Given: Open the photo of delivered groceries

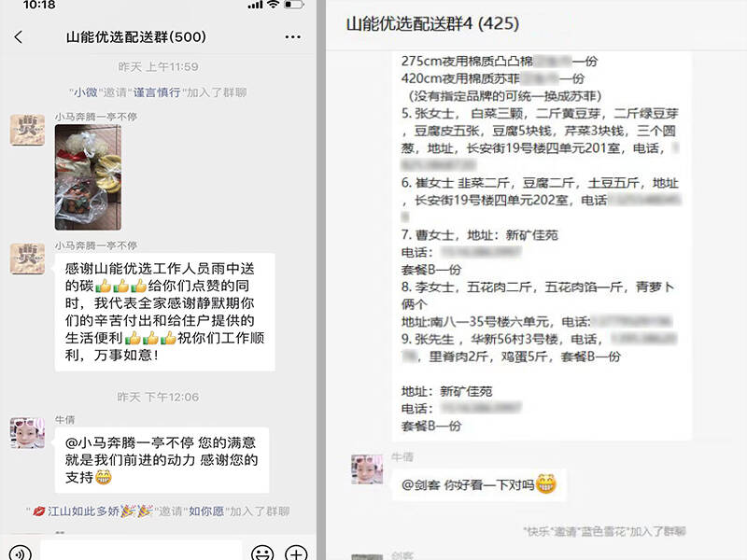Looking at the screenshot, I should tap(88, 177).
